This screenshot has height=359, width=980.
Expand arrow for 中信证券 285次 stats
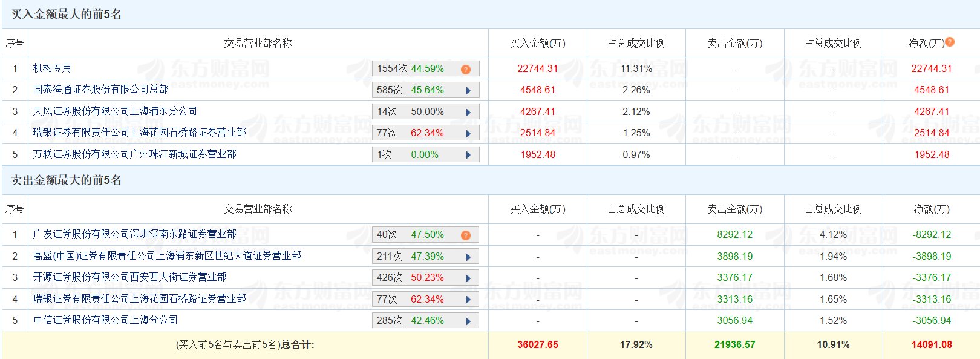[x=468, y=321]
